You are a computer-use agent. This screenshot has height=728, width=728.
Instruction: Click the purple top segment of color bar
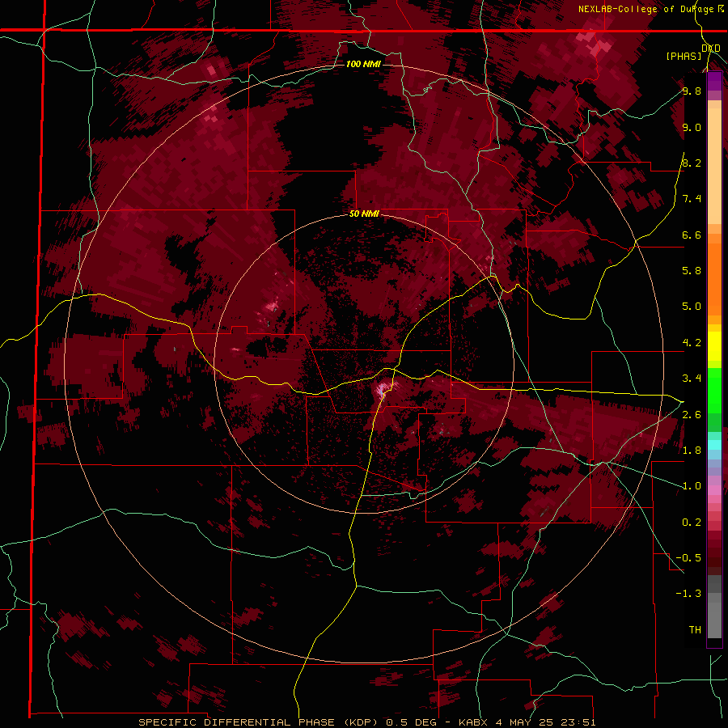click(x=714, y=81)
